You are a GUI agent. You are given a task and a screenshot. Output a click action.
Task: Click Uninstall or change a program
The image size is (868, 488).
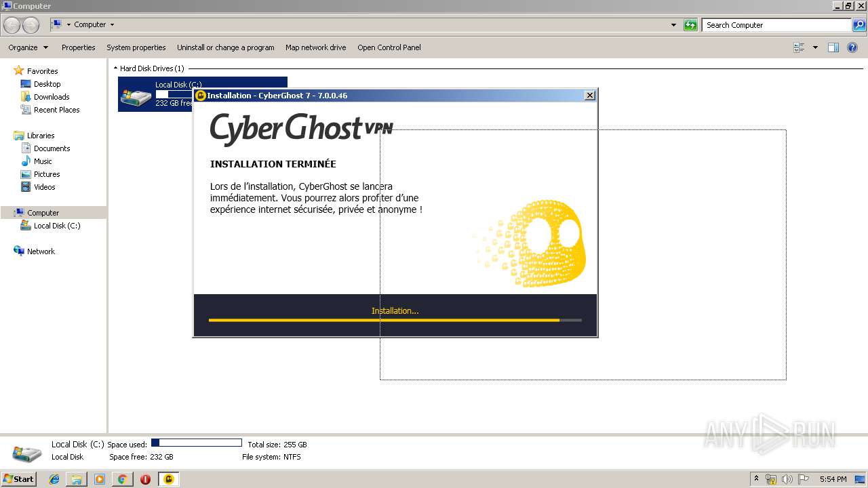[225, 47]
